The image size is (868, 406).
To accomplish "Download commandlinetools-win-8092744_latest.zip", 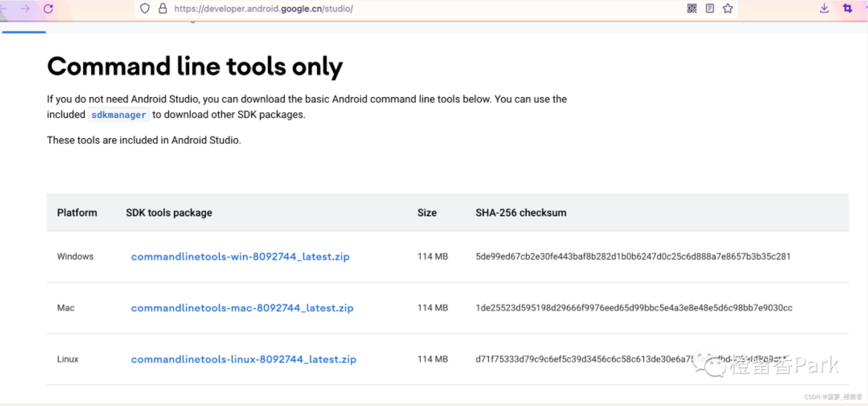I will [x=240, y=257].
